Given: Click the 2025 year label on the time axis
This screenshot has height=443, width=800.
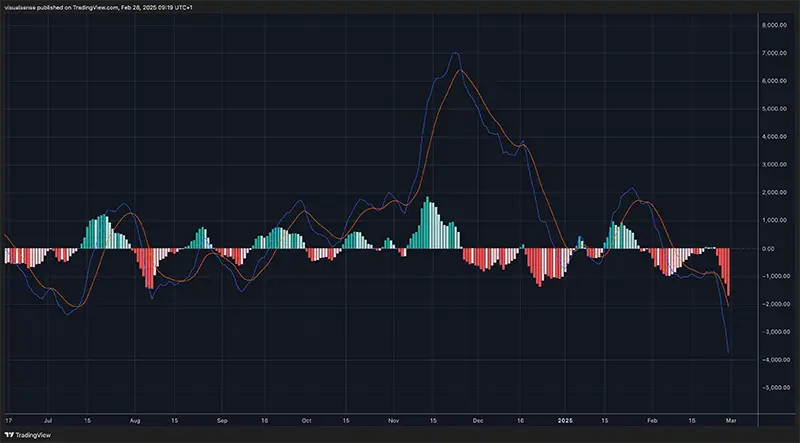Looking at the screenshot, I should 565,422.
